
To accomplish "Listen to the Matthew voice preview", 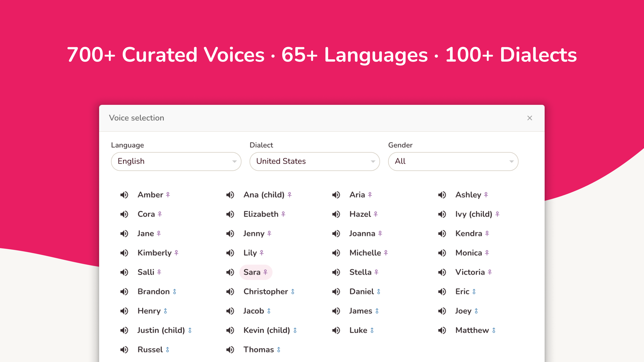I will pos(442,330).
